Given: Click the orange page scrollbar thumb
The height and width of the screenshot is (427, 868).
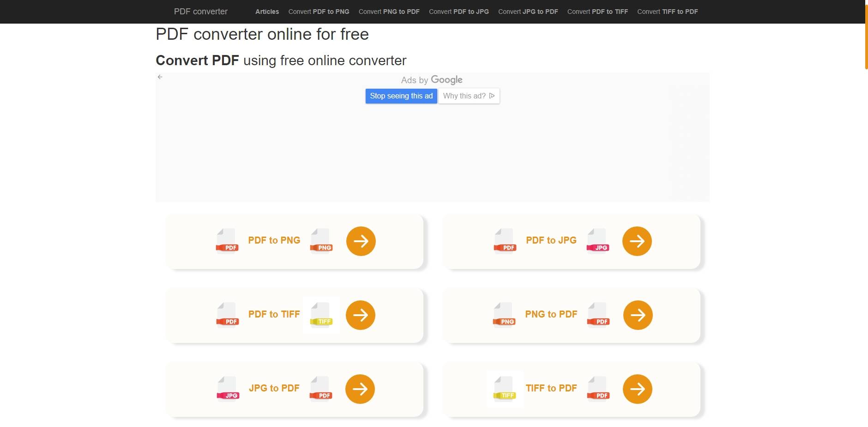Looking at the screenshot, I should pyautogui.click(x=866, y=37).
